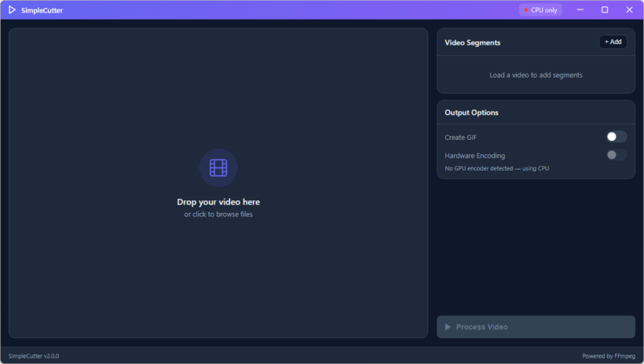Click the play triangle icon on Process Video
This screenshot has height=364, width=644.
[x=448, y=327]
